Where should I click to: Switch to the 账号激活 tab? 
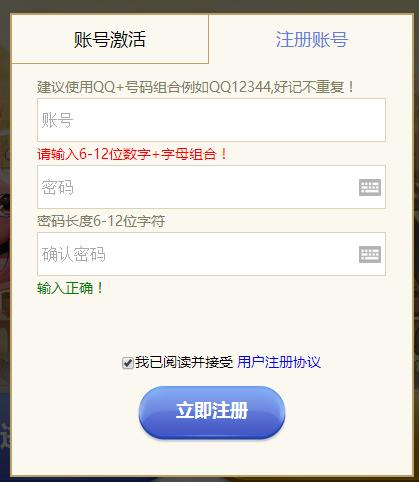[110, 39]
